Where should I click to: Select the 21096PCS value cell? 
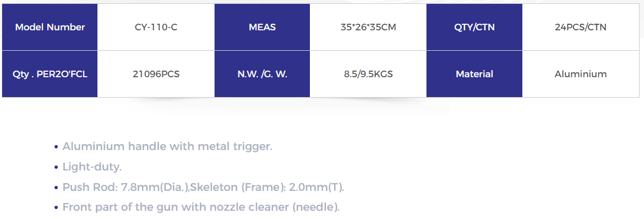click(156, 74)
